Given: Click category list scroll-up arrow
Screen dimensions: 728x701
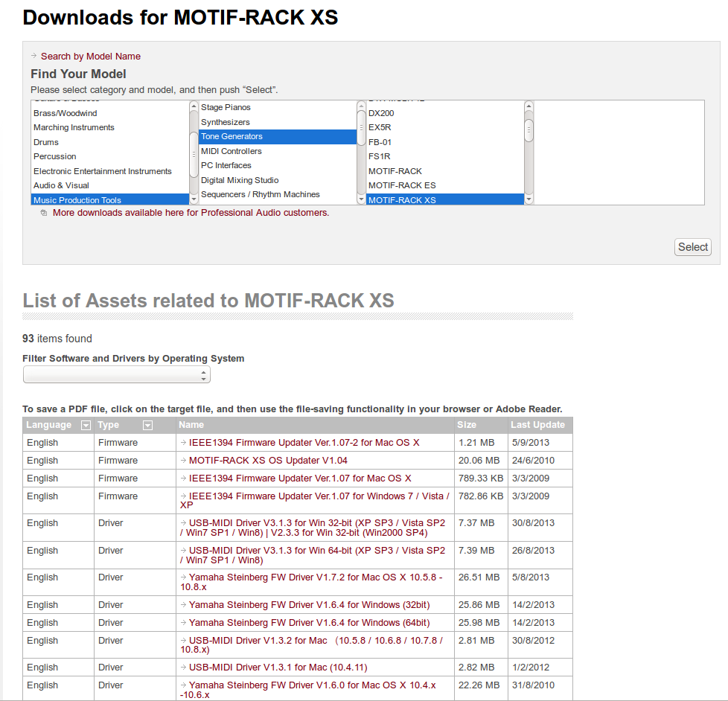Looking at the screenshot, I should [x=194, y=106].
